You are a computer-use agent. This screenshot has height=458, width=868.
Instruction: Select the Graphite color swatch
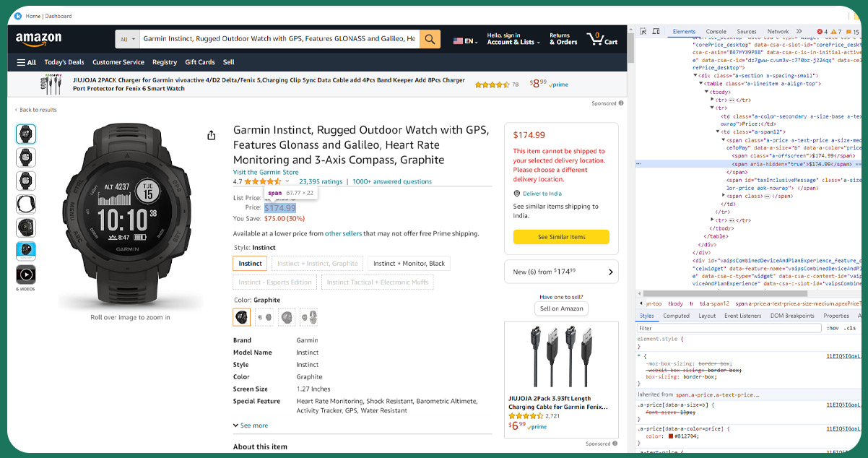(241, 316)
